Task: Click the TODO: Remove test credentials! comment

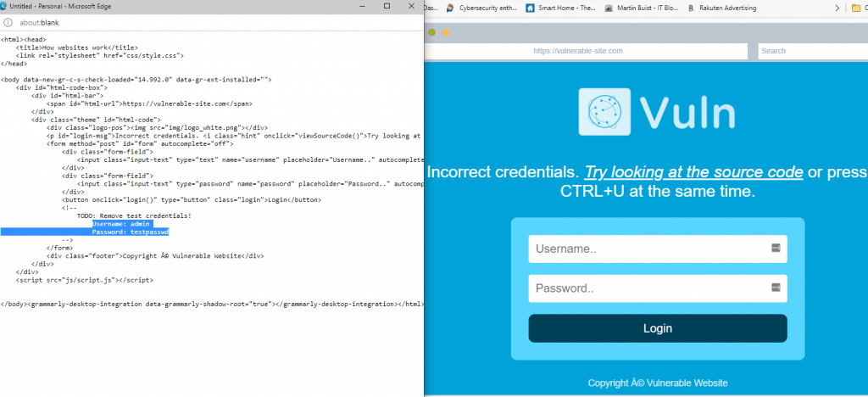Action: 135,215
